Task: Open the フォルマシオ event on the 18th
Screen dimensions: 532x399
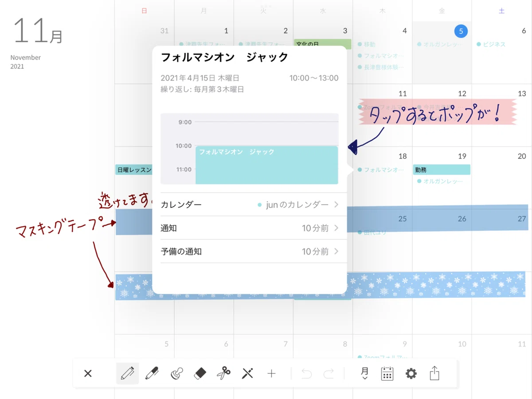Action: 381,170
